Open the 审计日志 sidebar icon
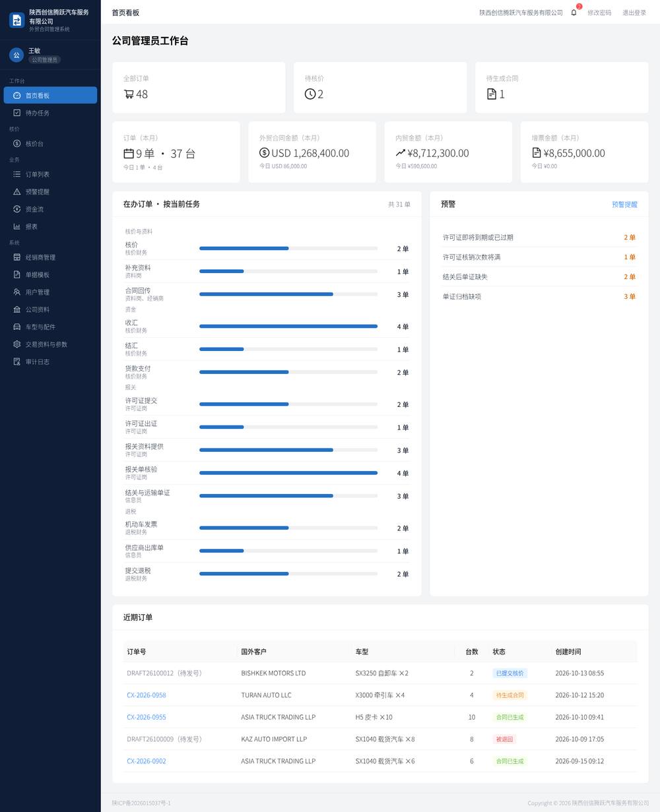660x812 pixels. (x=17, y=361)
